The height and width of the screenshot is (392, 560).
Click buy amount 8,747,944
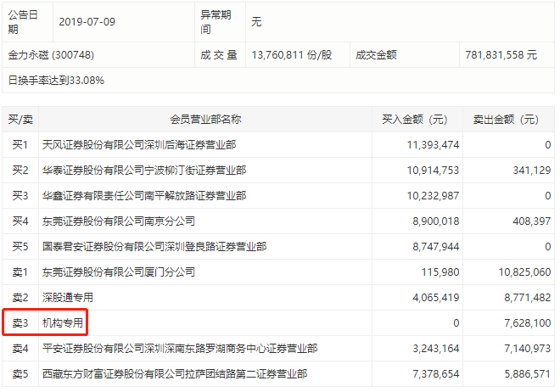436,247
